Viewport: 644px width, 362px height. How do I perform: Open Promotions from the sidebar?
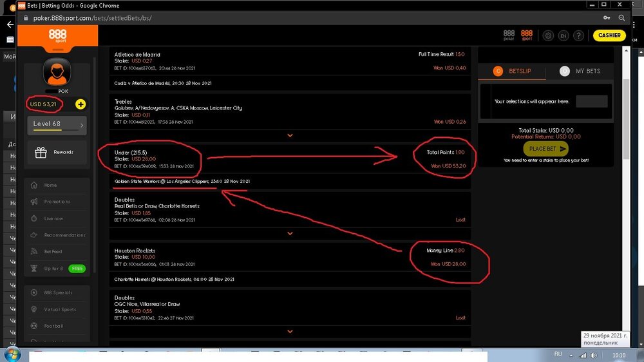57,202
